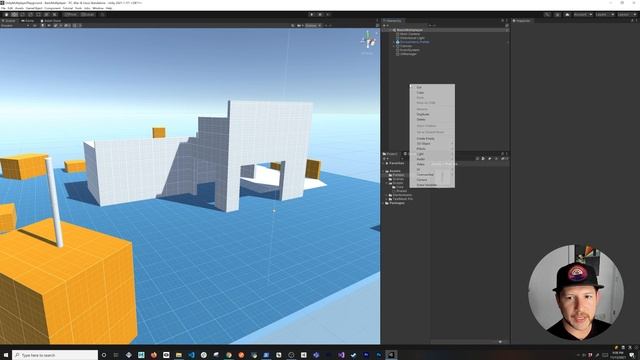Viewport: 640px width, 360px height.
Task: Open the Account dropdown
Action: (583, 15)
